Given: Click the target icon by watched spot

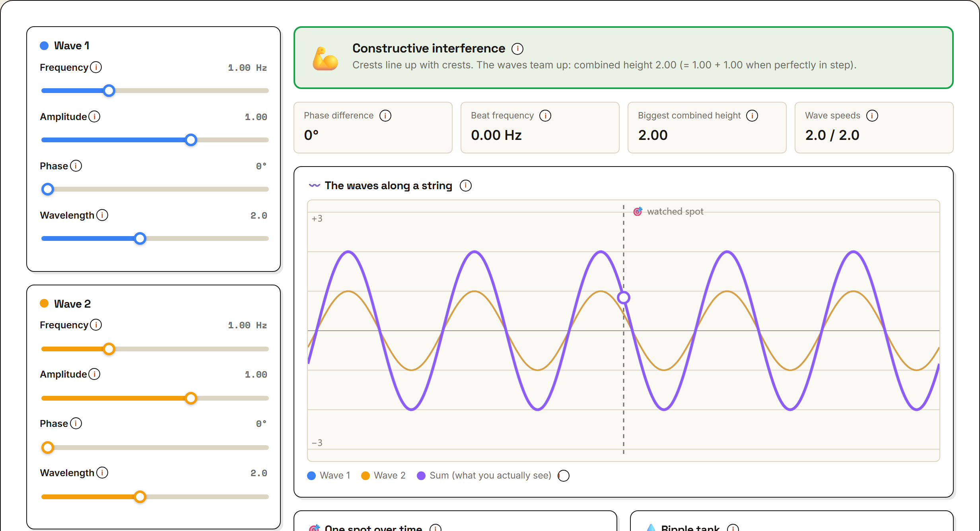Looking at the screenshot, I should pos(638,211).
